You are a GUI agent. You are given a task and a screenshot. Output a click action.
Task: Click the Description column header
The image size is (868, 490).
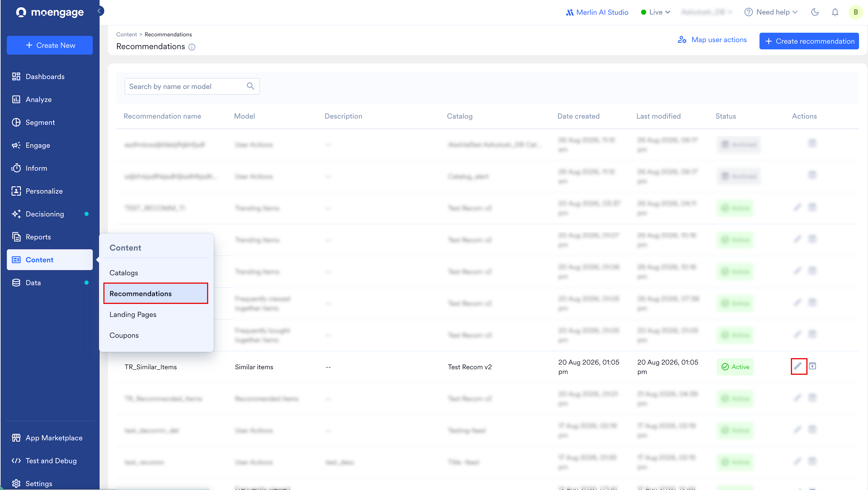pyautogui.click(x=343, y=116)
